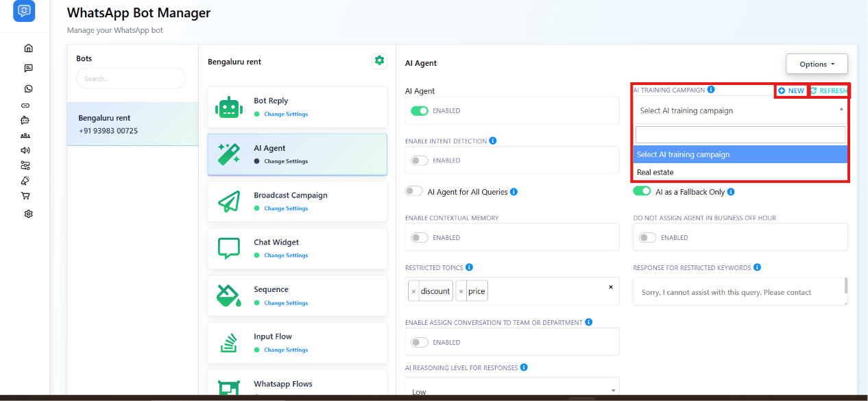Click info icon beside Restricted Topics
The image size is (868, 401).
469,267
